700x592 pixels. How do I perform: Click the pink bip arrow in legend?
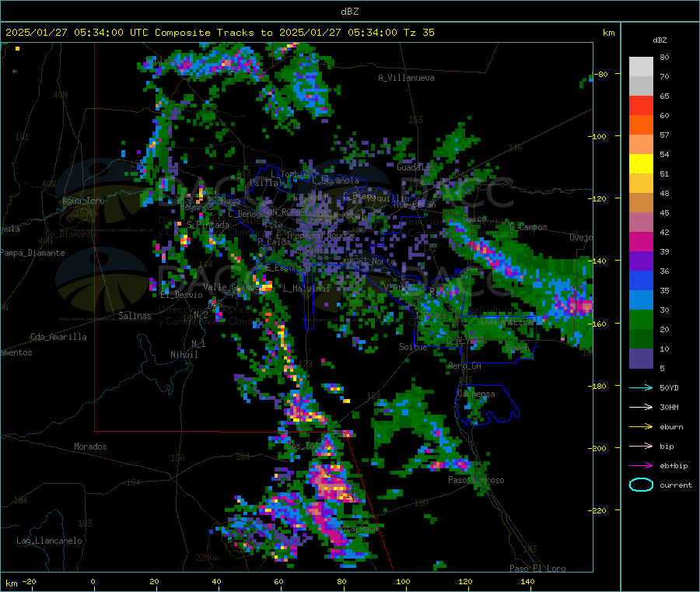(641, 446)
